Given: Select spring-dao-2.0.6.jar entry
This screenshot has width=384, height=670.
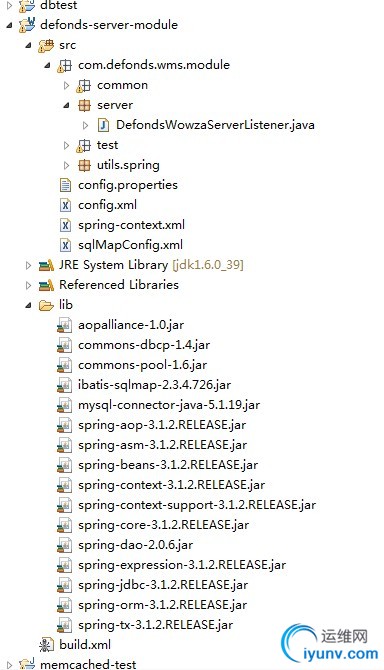Looking at the screenshot, I should point(135,545).
